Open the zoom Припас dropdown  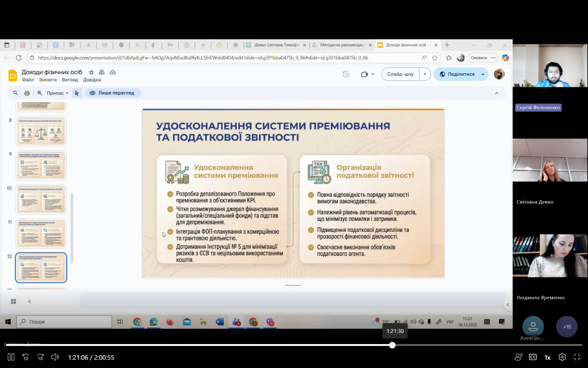[57, 93]
